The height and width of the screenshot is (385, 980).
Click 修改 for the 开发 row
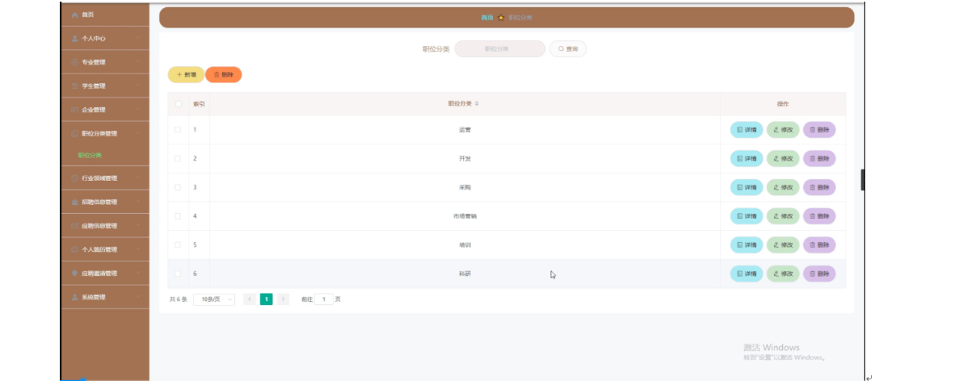click(783, 158)
